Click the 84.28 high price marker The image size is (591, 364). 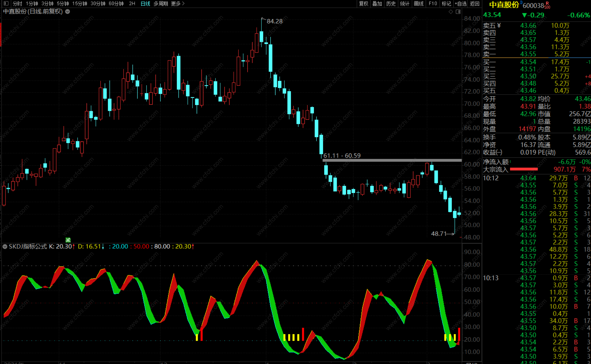[x=274, y=21]
